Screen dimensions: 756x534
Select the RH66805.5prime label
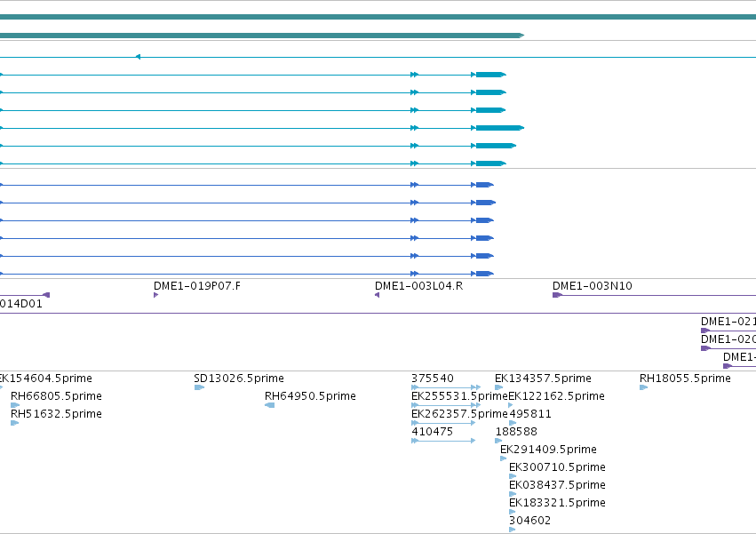56,396
